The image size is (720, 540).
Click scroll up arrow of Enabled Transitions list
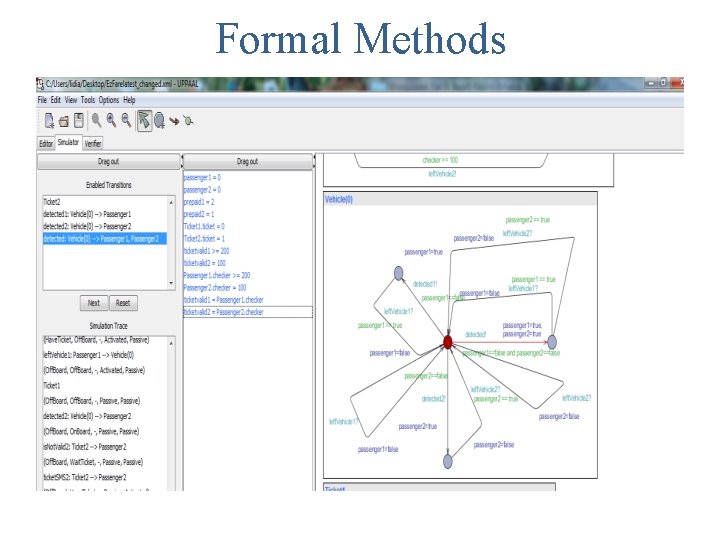pyautogui.click(x=171, y=202)
